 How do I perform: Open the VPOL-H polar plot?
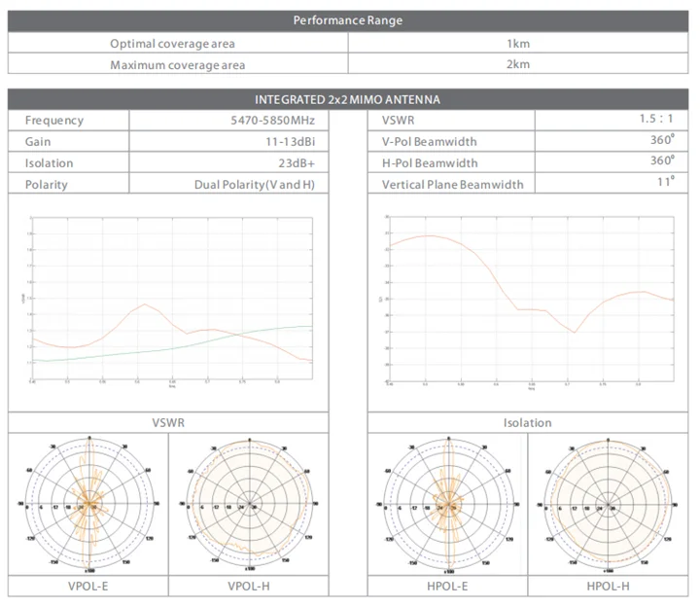pyautogui.click(x=250, y=504)
